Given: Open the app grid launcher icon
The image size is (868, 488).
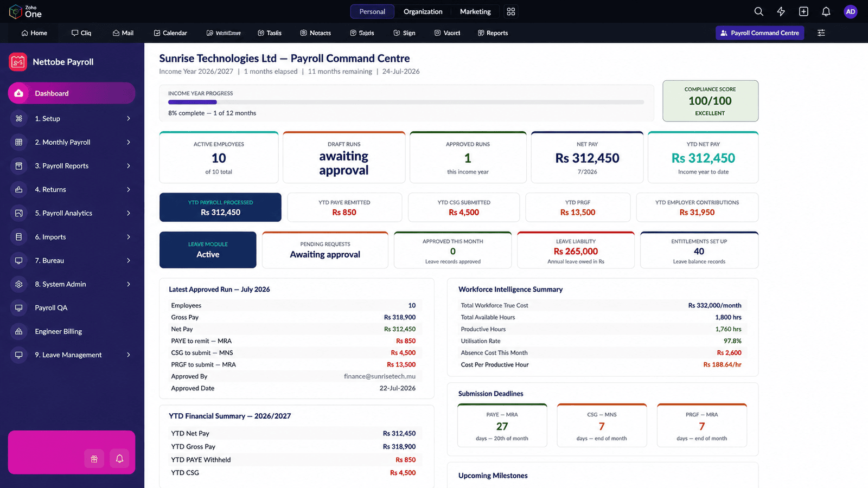Looking at the screenshot, I should tap(511, 11).
